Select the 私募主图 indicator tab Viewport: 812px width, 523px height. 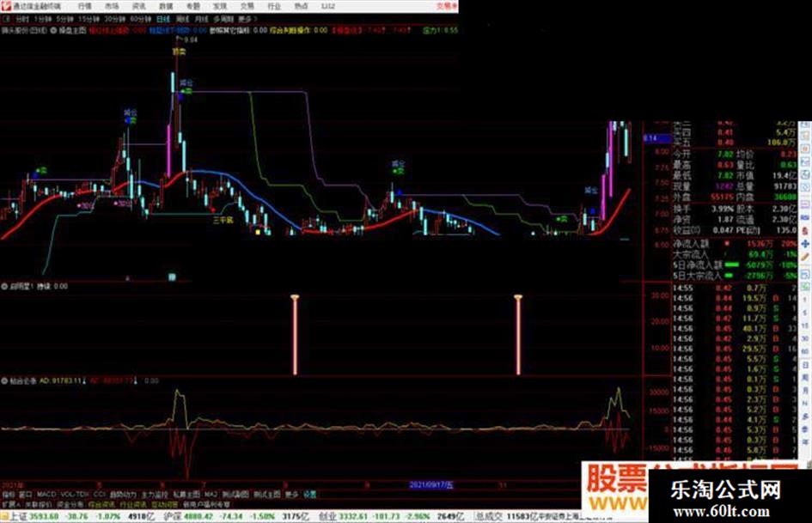tap(186, 495)
